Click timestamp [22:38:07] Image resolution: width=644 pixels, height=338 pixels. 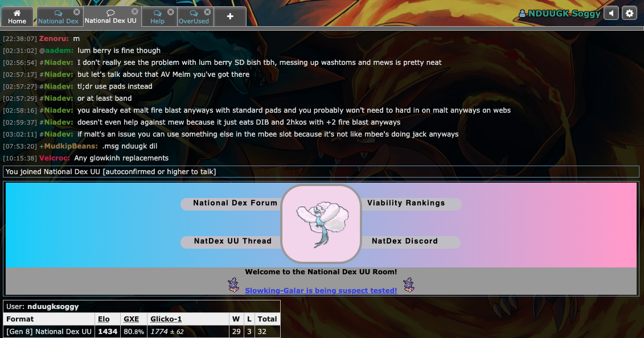[x=20, y=39]
